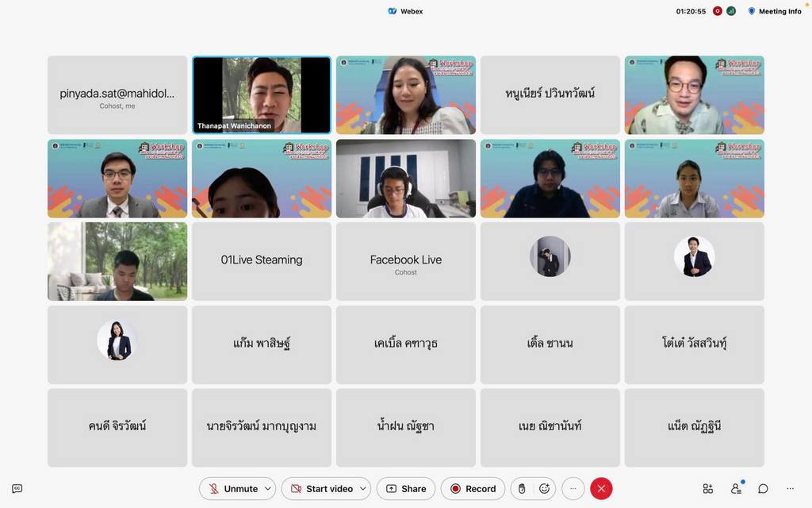Click the raise hand icon
Image resolution: width=812 pixels, height=508 pixels.
click(x=522, y=489)
